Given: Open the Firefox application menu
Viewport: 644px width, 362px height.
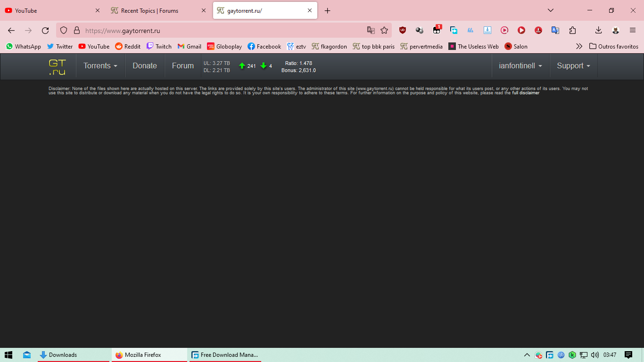Looking at the screenshot, I should point(633,30).
